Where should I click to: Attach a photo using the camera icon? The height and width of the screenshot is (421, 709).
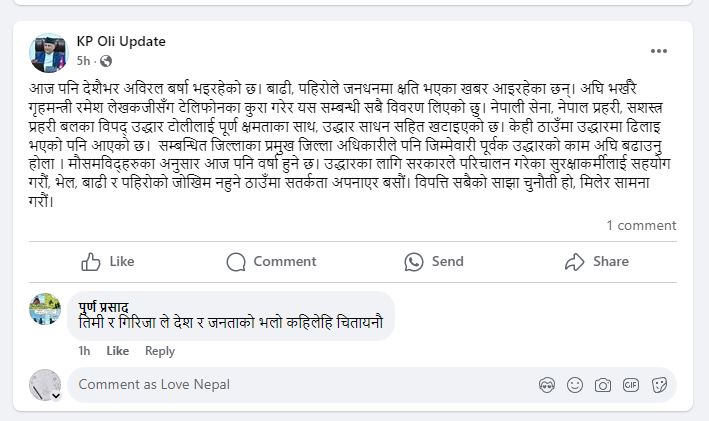[x=602, y=385]
